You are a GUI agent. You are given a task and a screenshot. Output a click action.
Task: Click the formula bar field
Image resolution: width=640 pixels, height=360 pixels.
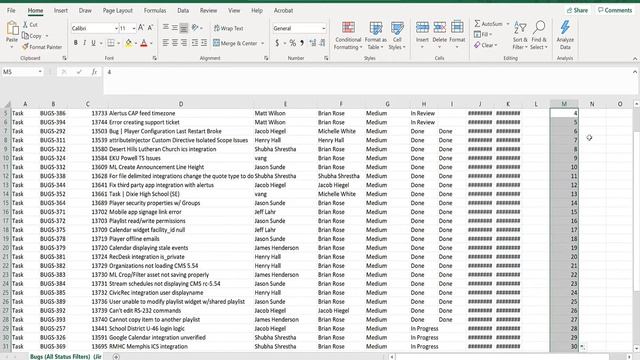[x=367, y=80]
